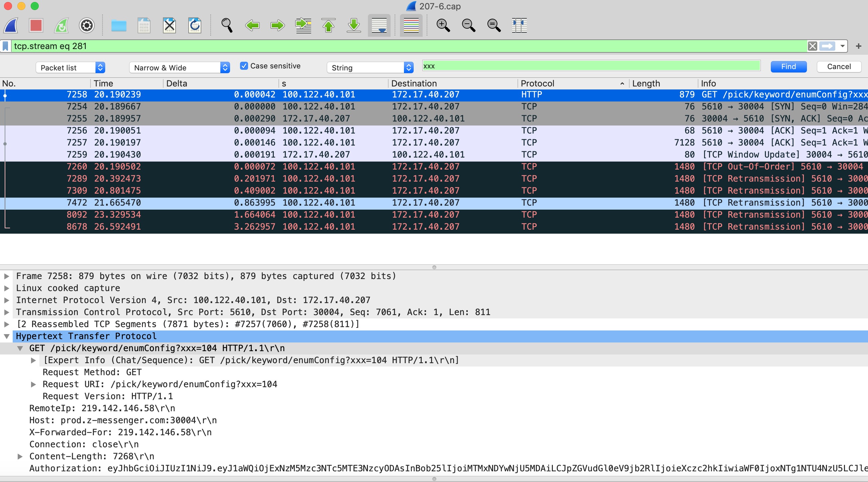The image size is (868, 482).
Task: Toggle packet colorization using coloring rules
Action: (x=411, y=25)
